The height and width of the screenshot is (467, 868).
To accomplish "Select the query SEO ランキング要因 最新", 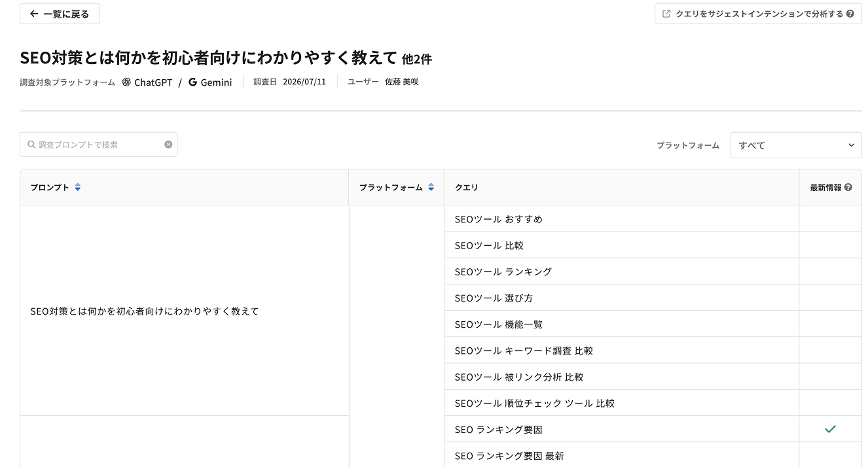I will pos(509,455).
